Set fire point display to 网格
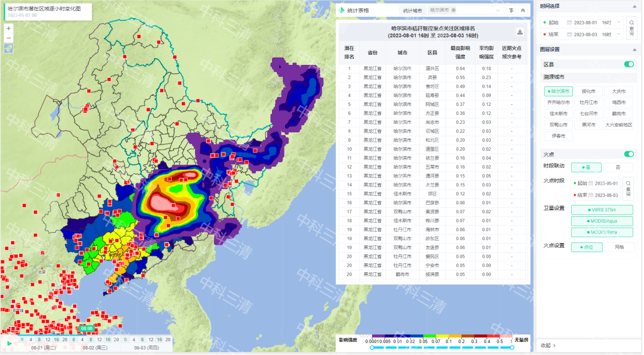The width and height of the screenshot is (644, 355). [619, 247]
